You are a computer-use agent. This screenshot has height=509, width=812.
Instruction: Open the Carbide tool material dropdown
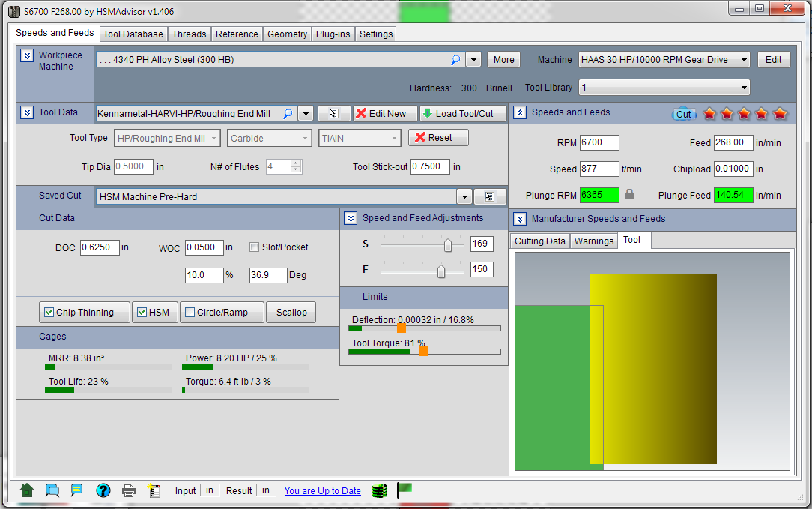click(x=269, y=139)
